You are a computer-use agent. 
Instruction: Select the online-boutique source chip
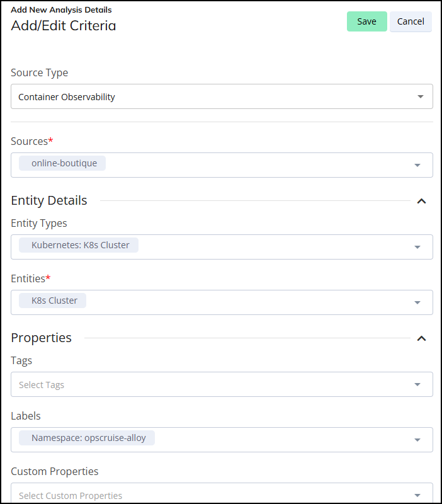tap(64, 163)
